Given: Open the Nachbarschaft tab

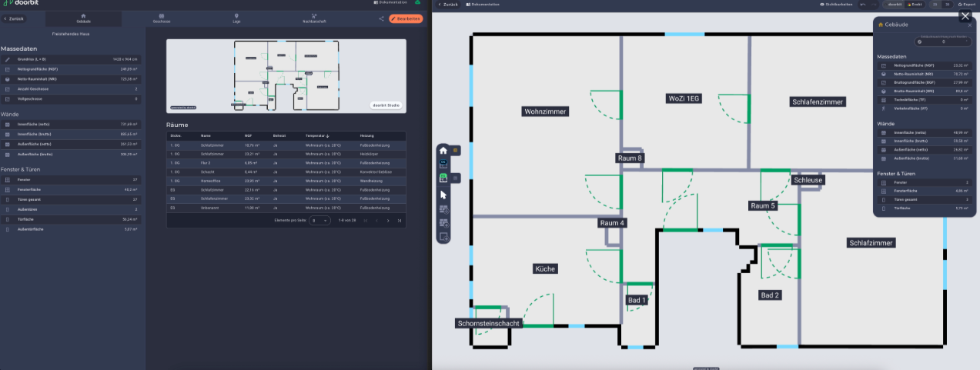Looking at the screenshot, I should pos(314,18).
